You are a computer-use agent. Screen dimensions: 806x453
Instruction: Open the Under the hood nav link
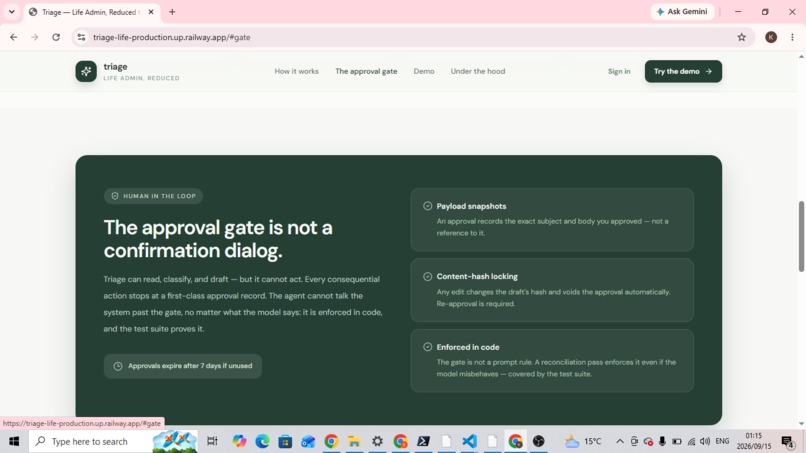[478, 71]
